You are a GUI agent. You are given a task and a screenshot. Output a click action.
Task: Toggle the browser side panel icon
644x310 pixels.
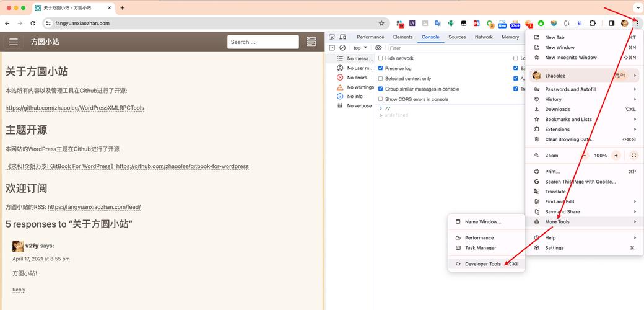tap(612, 24)
